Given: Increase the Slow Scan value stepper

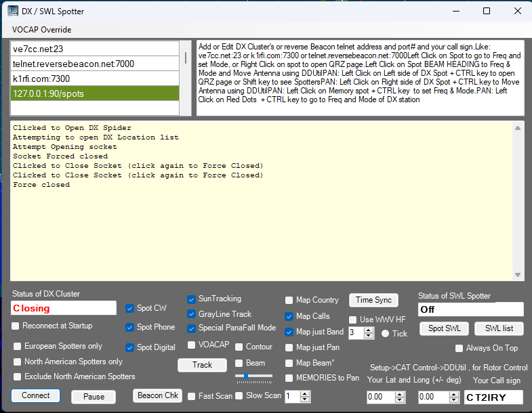Looking at the screenshot, I should click(x=305, y=393).
